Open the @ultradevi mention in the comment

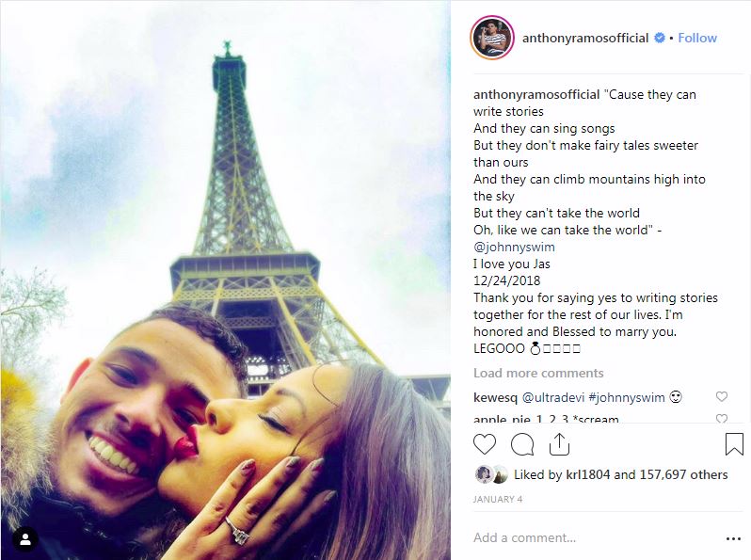point(553,397)
